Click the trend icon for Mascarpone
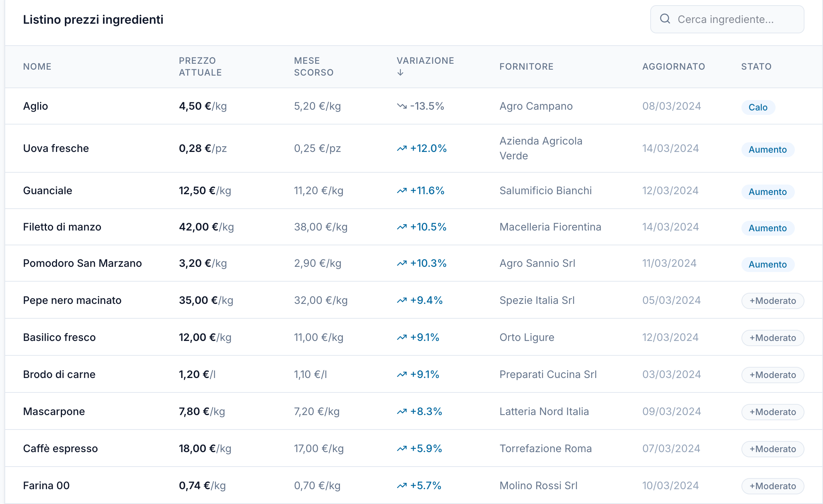The width and height of the screenshot is (823, 504). [x=402, y=412]
